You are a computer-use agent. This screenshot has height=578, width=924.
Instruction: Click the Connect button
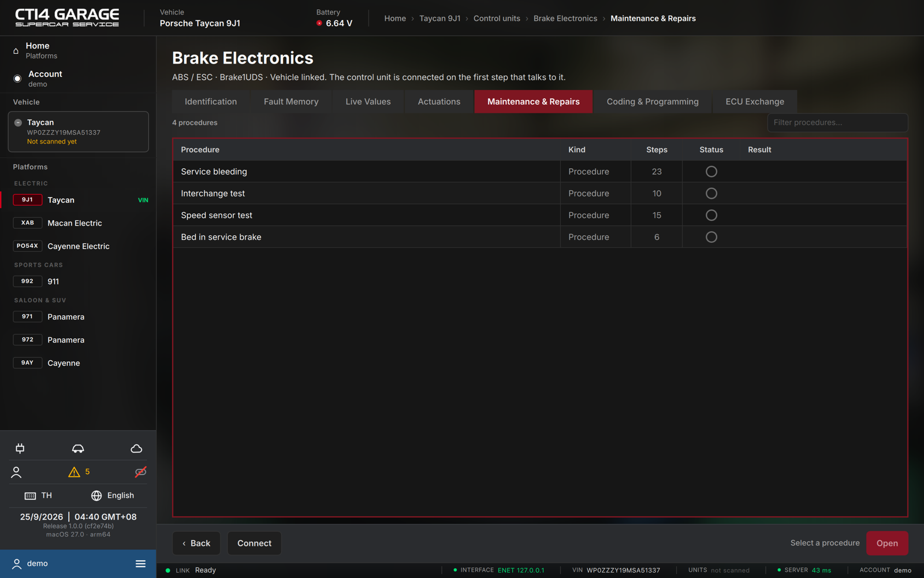(254, 543)
